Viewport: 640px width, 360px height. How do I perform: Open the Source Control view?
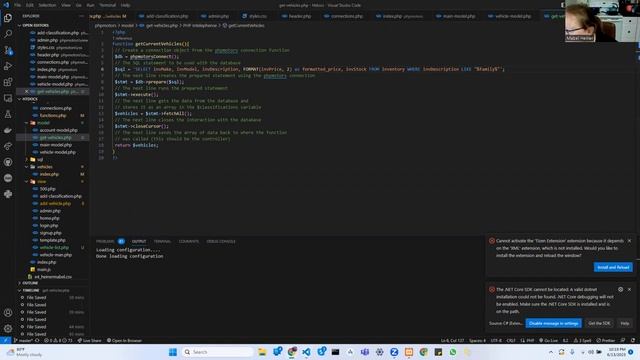tap(8, 50)
